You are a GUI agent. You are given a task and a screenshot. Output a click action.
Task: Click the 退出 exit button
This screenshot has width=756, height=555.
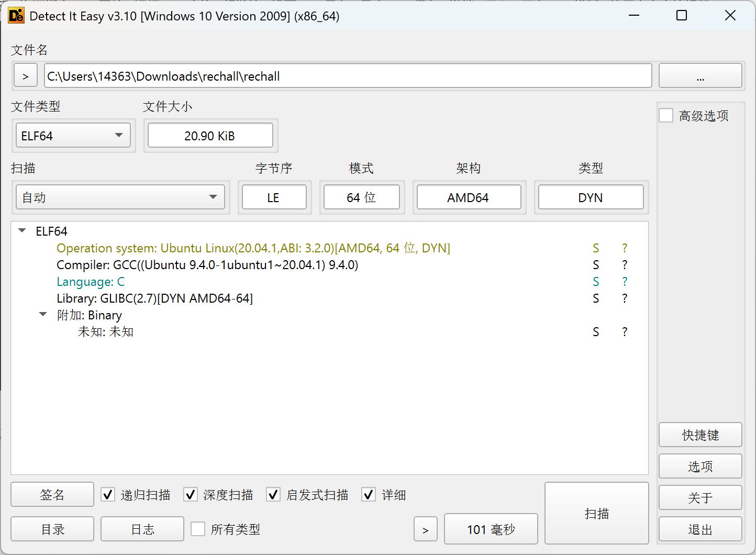pos(700,529)
